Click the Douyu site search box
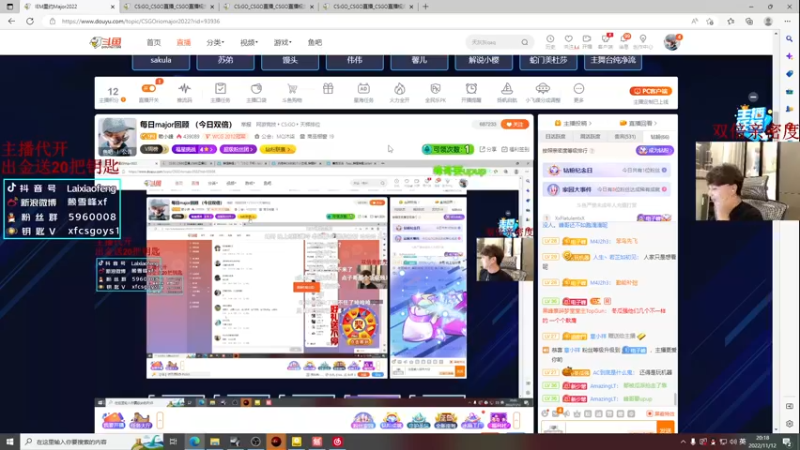 pos(492,42)
